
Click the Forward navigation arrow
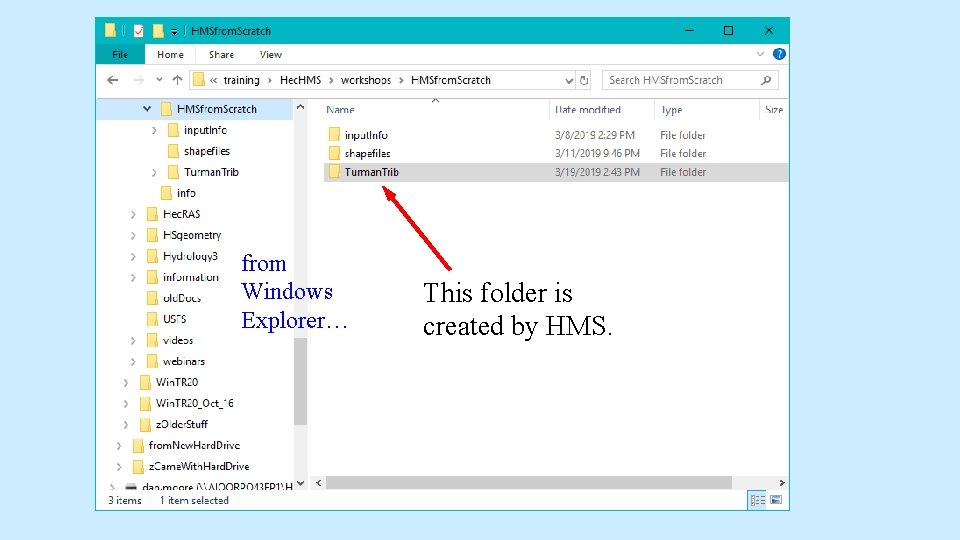tap(139, 80)
